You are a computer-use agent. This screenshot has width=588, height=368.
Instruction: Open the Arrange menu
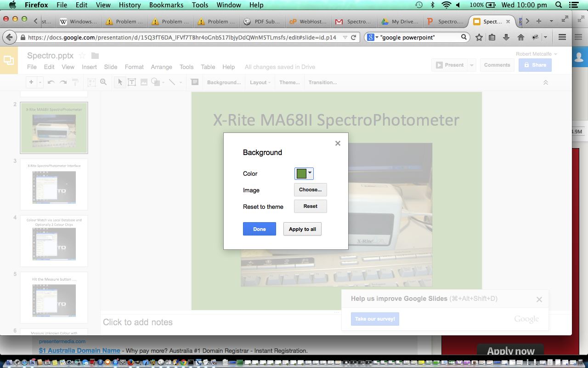(161, 67)
